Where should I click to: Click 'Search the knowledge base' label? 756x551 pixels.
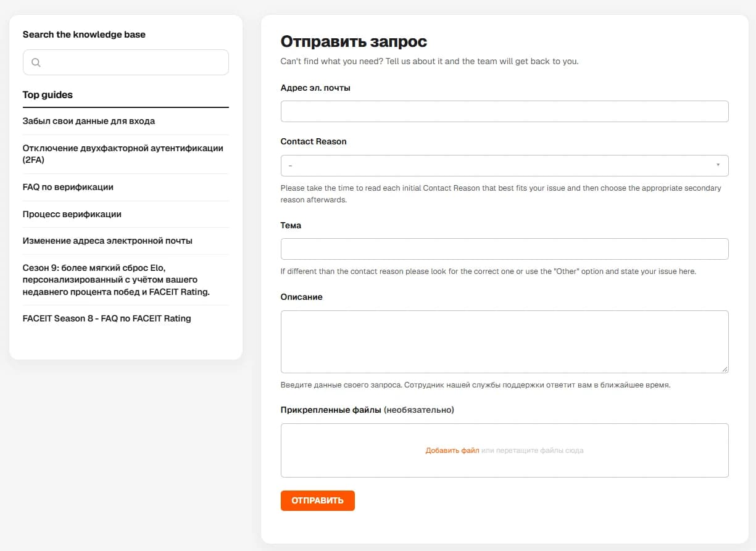[x=84, y=35]
